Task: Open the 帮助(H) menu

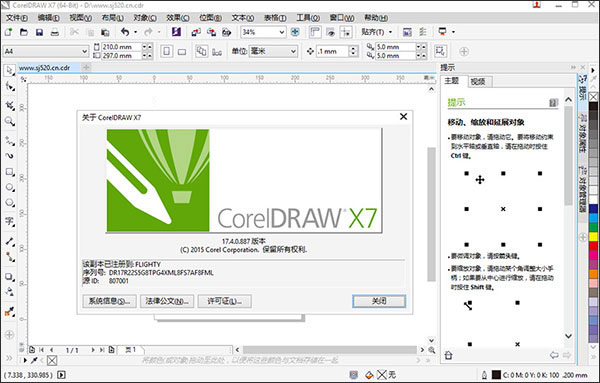Action: (x=376, y=18)
